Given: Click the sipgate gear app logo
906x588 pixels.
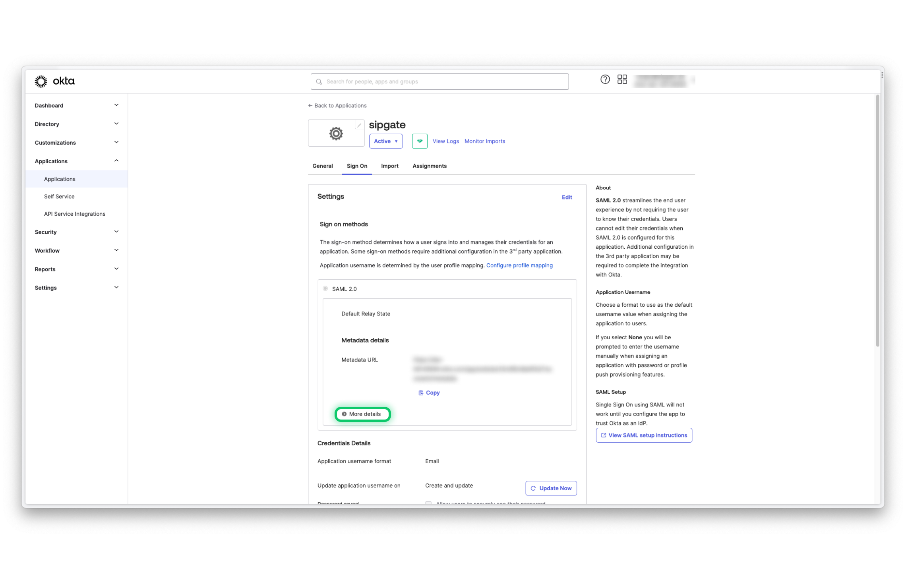Looking at the screenshot, I should 336,133.
